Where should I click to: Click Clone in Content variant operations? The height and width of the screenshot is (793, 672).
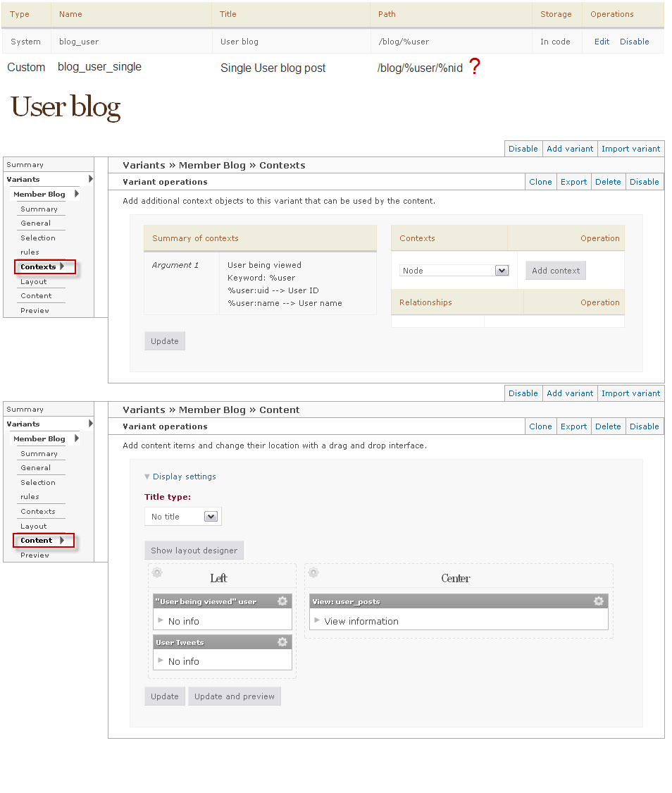click(540, 426)
